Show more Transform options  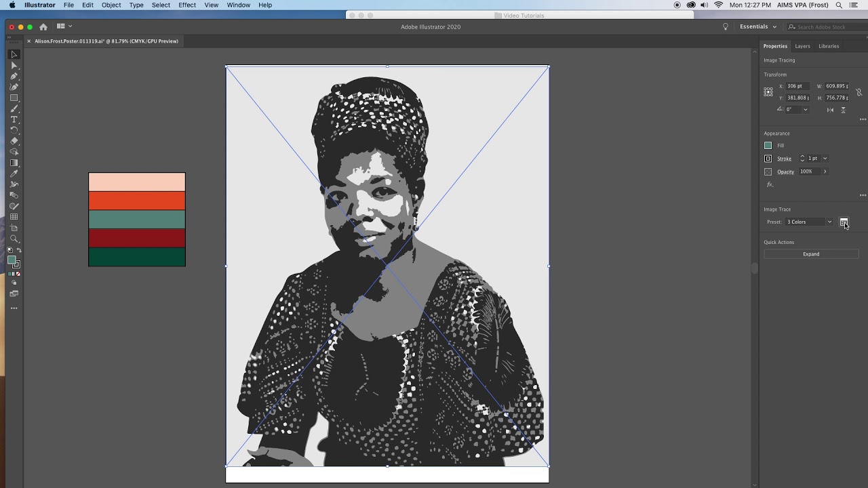tap(863, 119)
